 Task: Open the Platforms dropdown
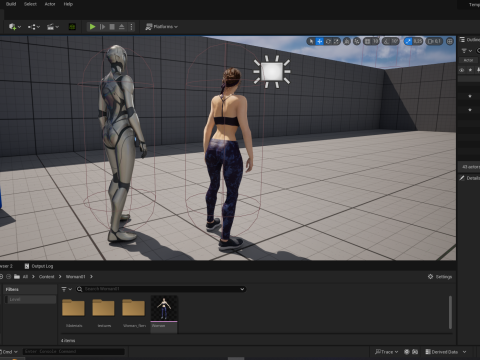(x=162, y=27)
